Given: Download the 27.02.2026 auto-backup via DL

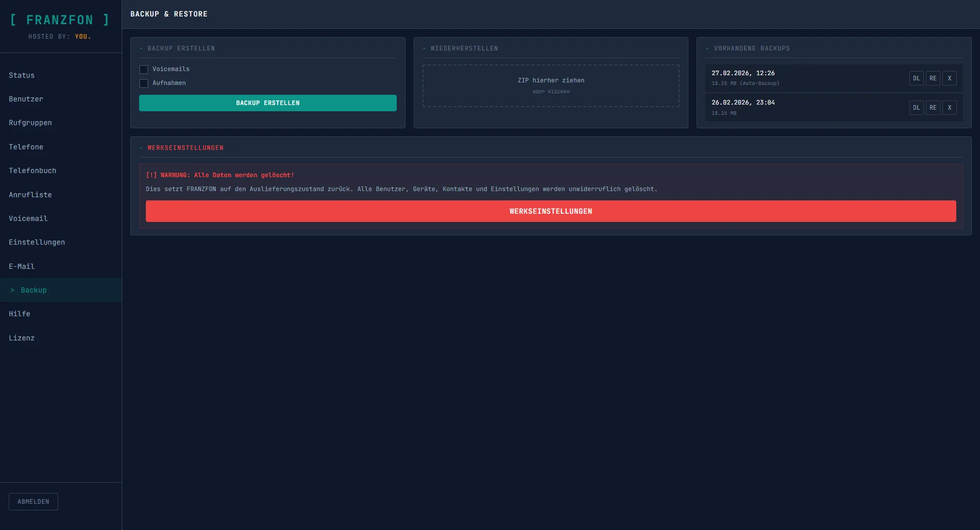Looking at the screenshot, I should point(916,78).
